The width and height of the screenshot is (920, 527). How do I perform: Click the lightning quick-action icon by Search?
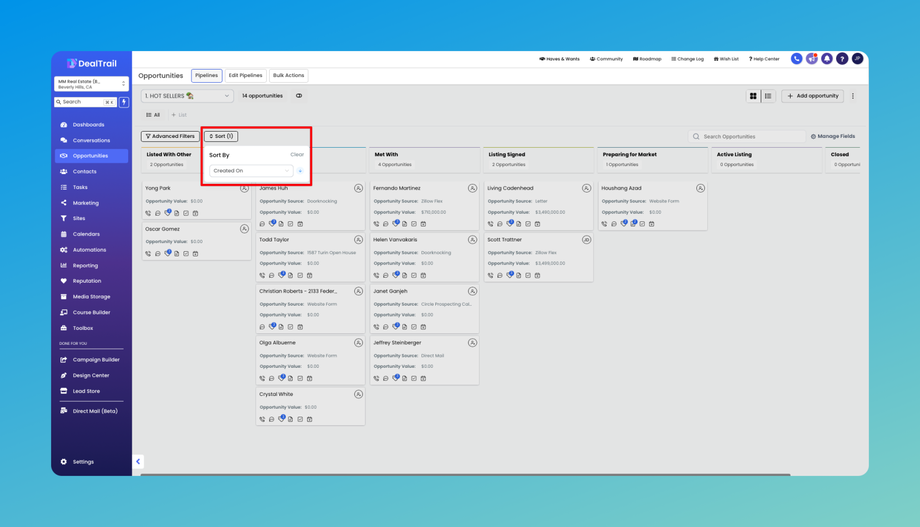coord(124,102)
